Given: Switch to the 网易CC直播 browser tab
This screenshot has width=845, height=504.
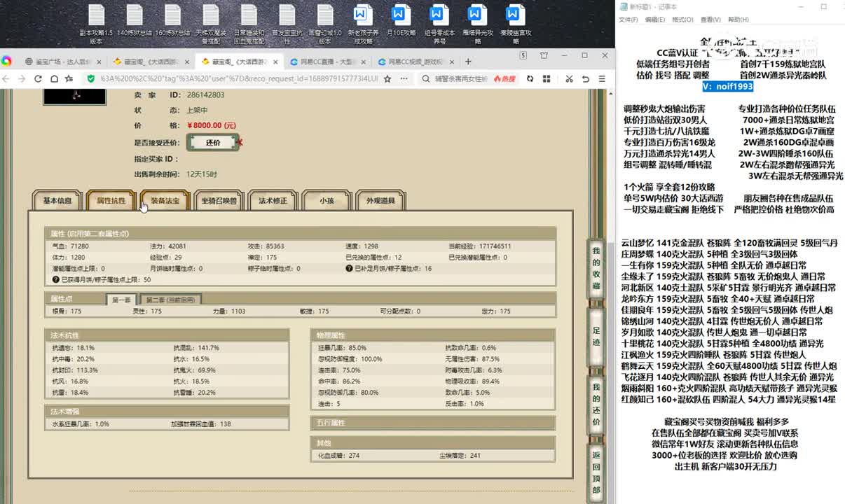Looking at the screenshot, I should [x=327, y=62].
